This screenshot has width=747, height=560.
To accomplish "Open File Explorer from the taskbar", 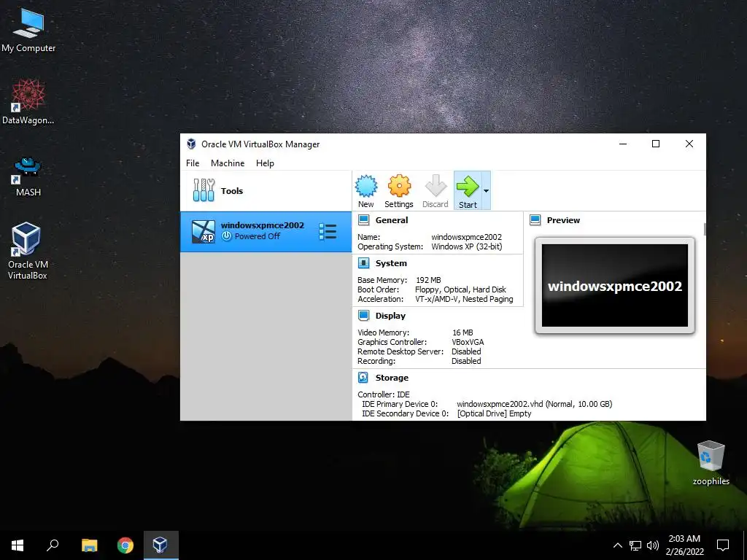I will [89, 545].
